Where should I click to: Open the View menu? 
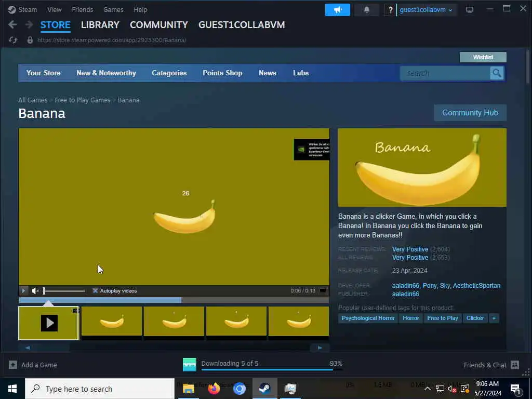pos(54,9)
